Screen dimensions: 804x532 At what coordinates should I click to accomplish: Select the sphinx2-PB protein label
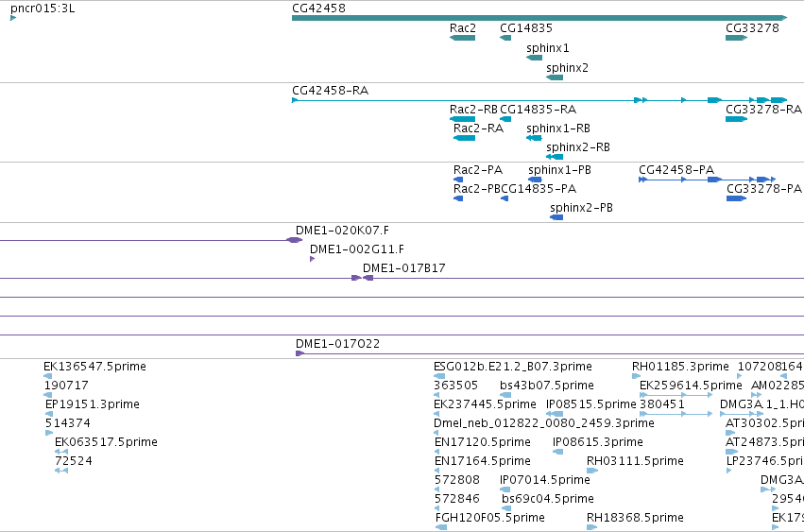(581, 208)
